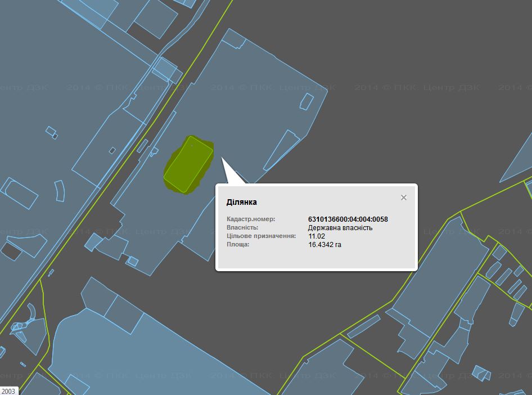Image resolution: width=532 pixels, height=395 pixels.
Task: Select the crescent-shaped parcel on the left side
Action: (x=59, y=190)
